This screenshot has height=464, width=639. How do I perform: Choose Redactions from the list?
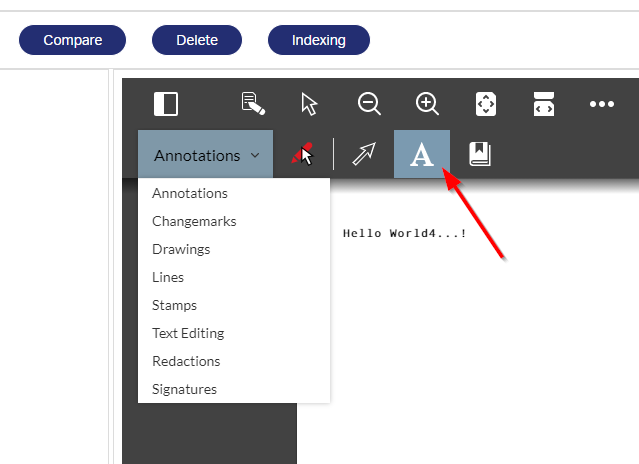186,361
